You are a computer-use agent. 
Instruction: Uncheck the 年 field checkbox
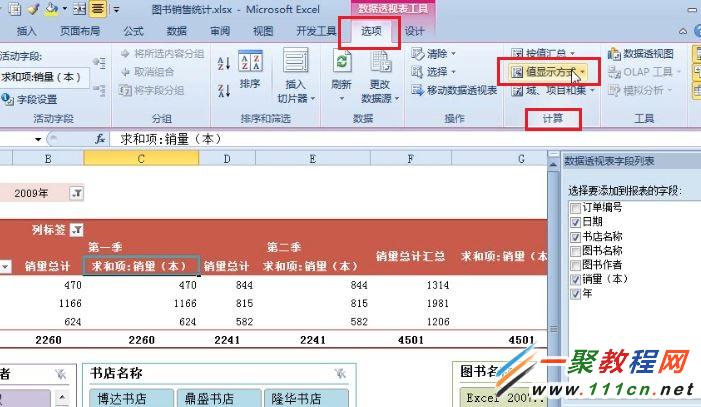[x=575, y=294]
